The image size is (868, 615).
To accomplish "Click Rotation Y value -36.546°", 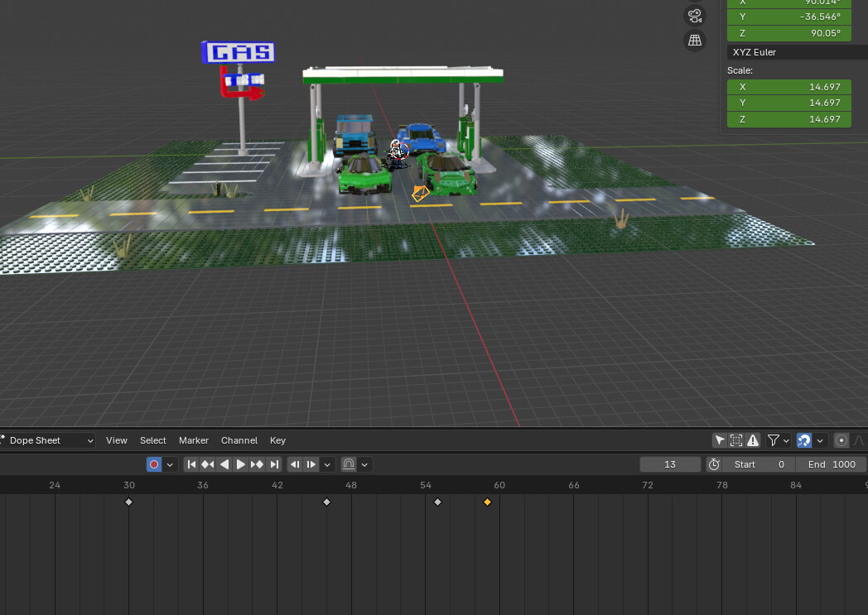I will 788,17.
